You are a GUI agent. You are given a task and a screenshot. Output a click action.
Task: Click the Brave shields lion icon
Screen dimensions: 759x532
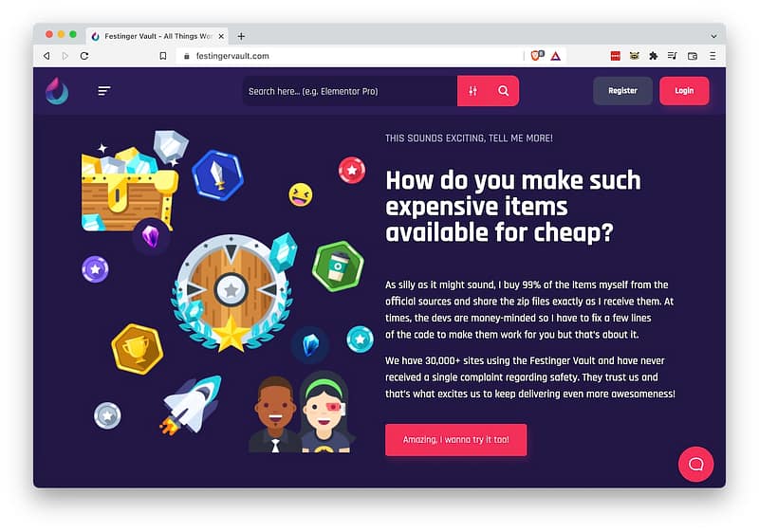537,56
